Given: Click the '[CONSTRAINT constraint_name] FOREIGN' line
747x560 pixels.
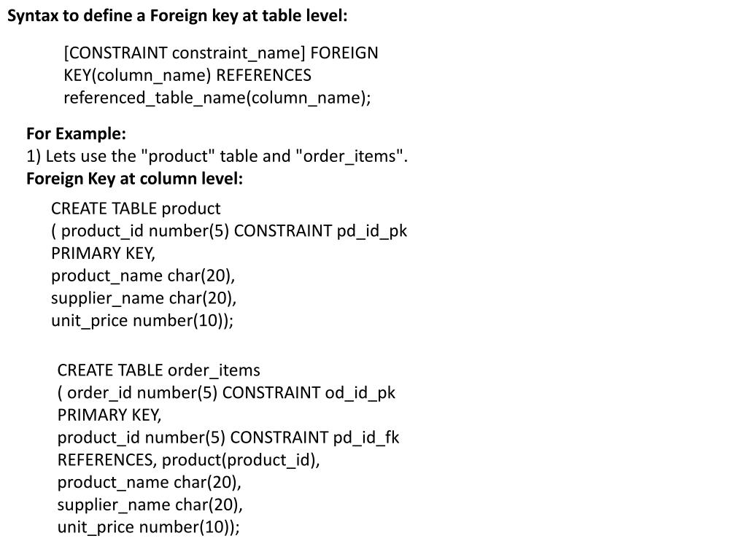Looking at the screenshot, I should [221, 52].
